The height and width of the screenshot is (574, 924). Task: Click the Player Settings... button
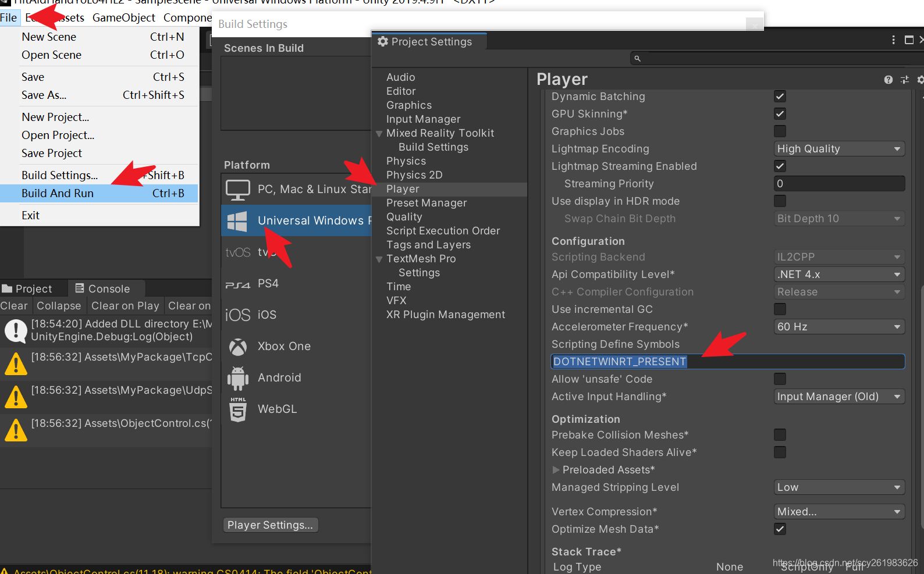coord(270,525)
